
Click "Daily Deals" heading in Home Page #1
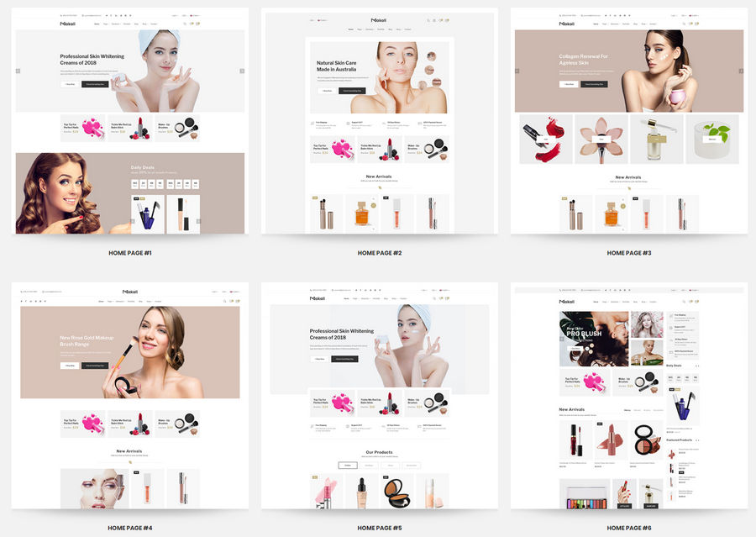(x=143, y=167)
